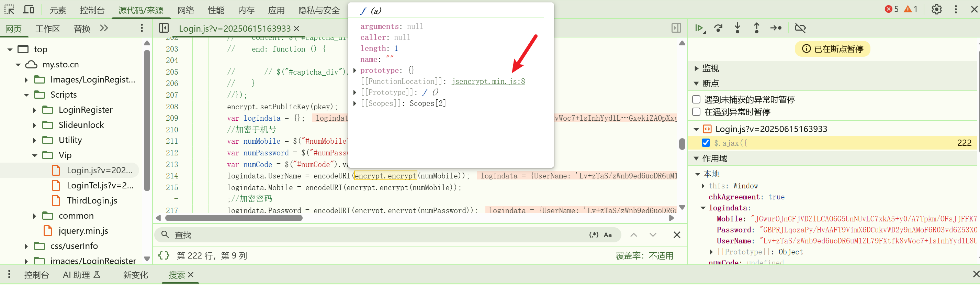
Task: Open the ThirdLogin.js file
Action: (92, 200)
